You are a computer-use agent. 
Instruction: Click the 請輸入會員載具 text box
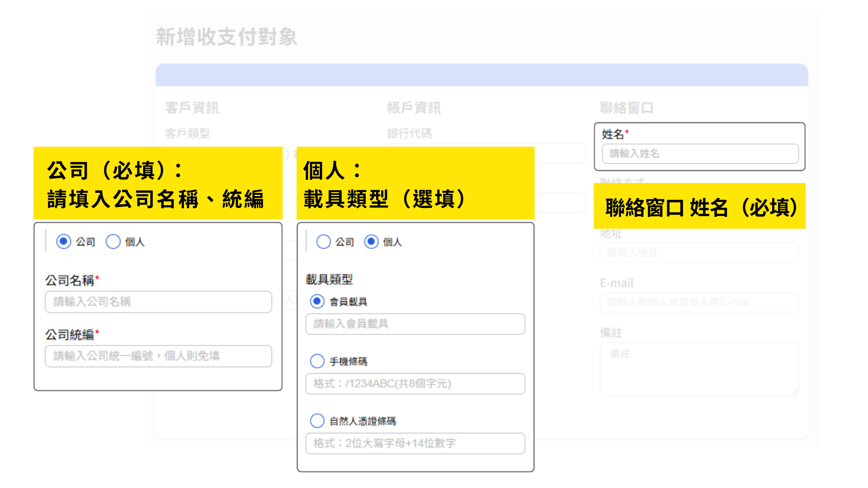point(415,324)
